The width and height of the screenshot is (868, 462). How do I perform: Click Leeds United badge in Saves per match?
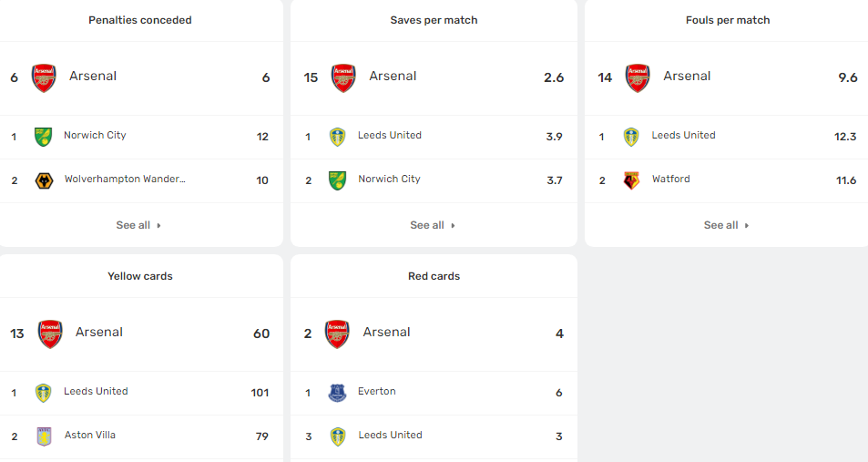click(337, 137)
